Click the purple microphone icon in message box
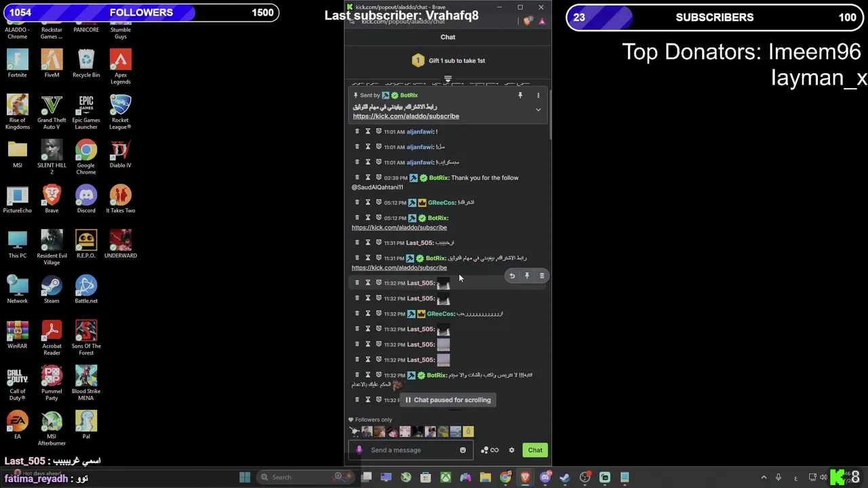This screenshot has height=488, width=868. pos(359,450)
